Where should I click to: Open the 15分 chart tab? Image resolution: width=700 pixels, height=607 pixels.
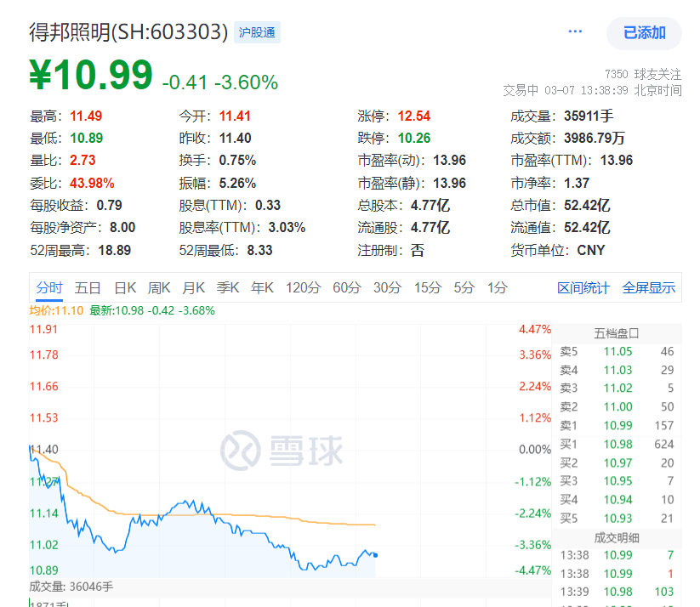(428, 287)
